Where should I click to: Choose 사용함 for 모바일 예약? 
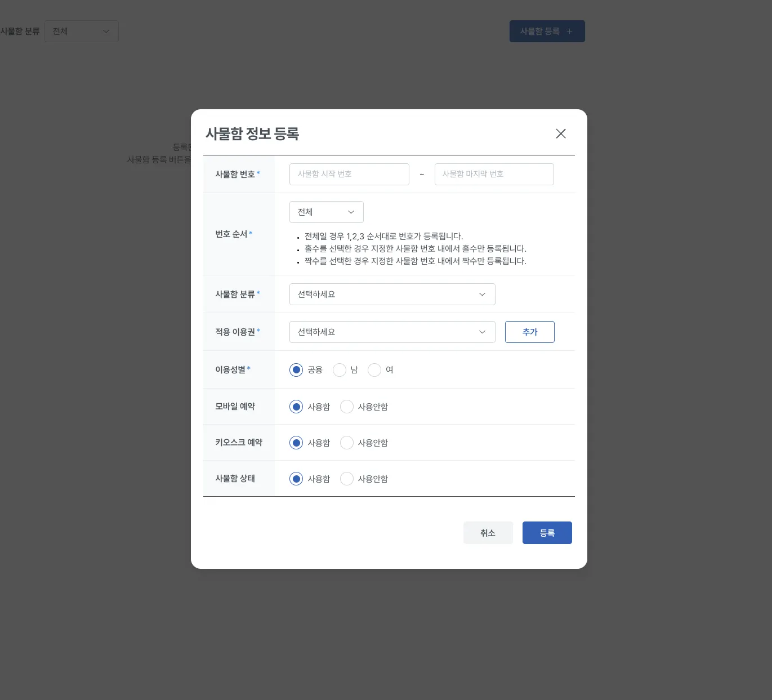pos(296,407)
